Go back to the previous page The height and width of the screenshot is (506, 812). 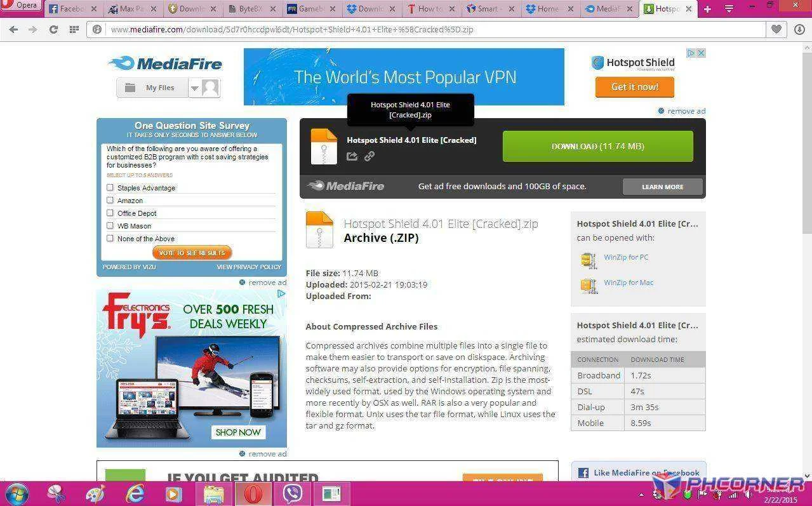(13, 29)
